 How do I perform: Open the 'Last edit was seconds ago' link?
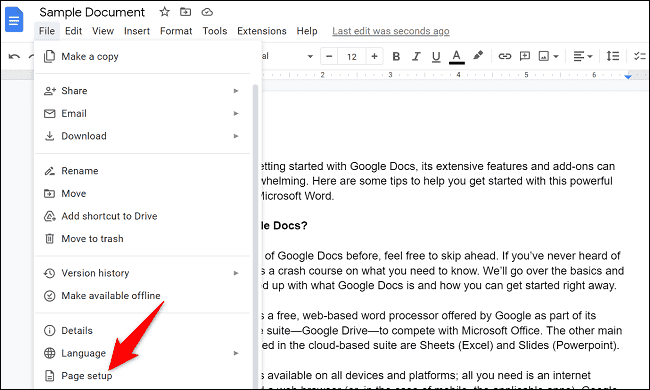tap(390, 31)
